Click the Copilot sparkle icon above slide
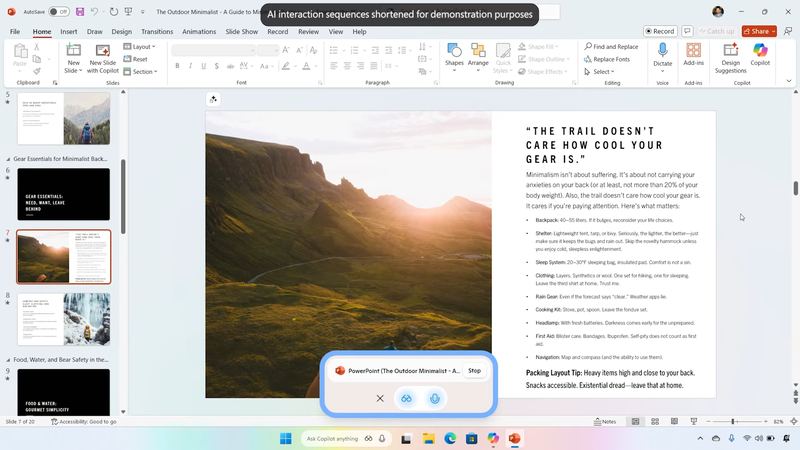This screenshot has height=450, width=800. point(213,99)
